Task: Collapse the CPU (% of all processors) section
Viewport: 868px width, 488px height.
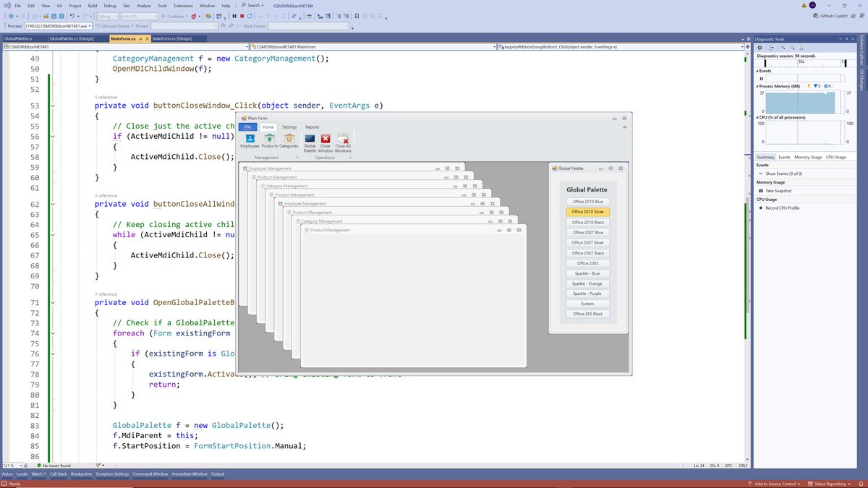Action: point(757,116)
